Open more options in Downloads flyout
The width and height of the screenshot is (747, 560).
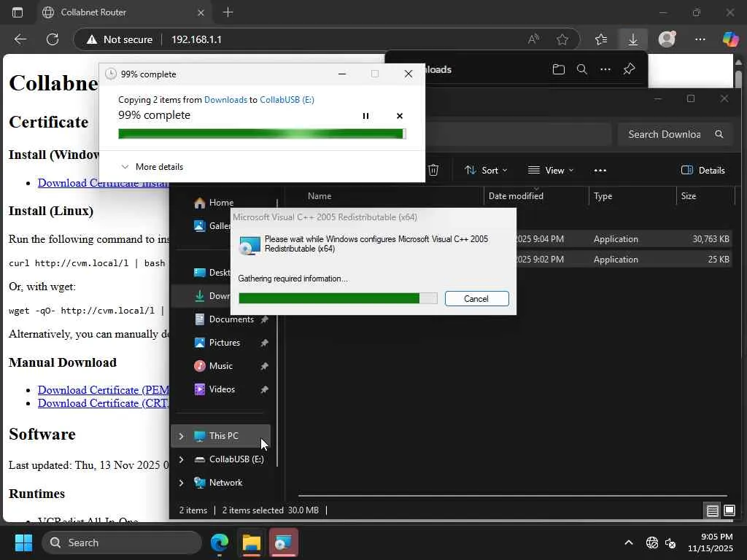[605, 69]
